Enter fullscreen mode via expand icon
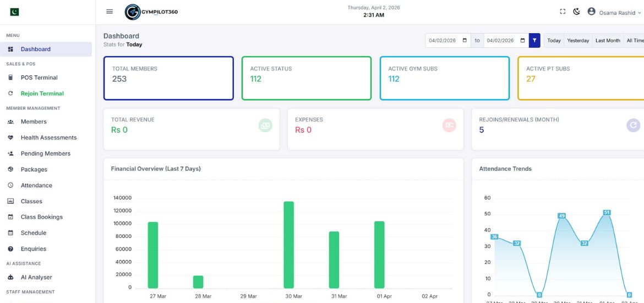Screen dimensions: 644x303 (x=563, y=12)
